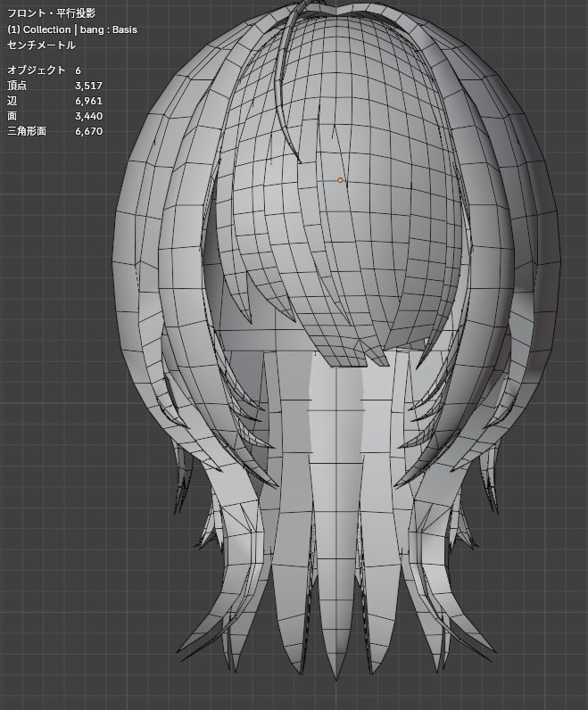This screenshot has width=588, height=710.
Task: Click the orange origin point on the mesh
Action: coord(340,180)
